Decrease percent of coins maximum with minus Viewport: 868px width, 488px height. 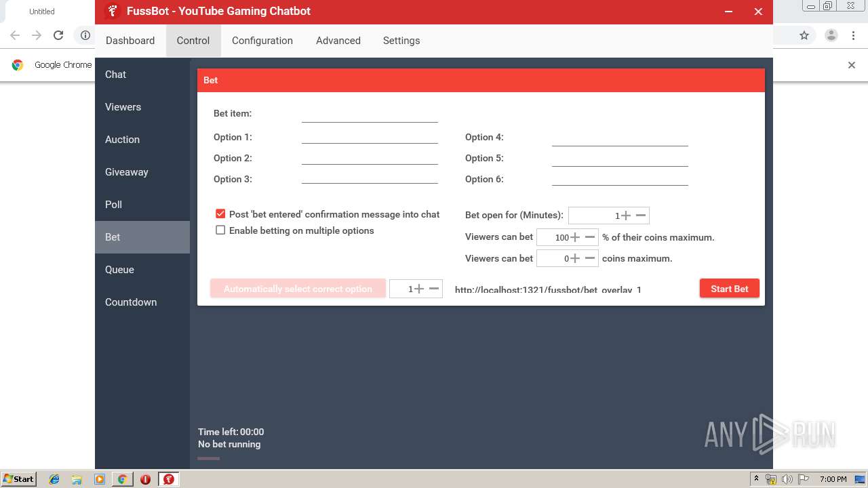click(x=590, y=237)
